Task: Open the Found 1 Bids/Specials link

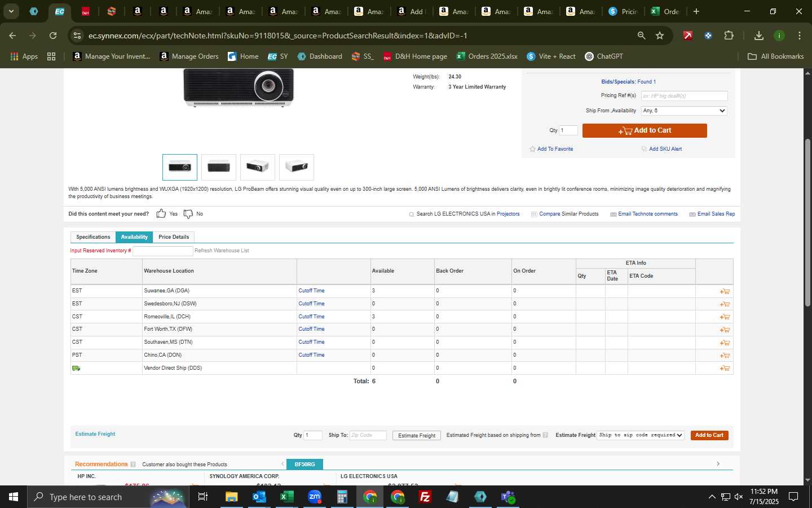Action: pos(646,82)
